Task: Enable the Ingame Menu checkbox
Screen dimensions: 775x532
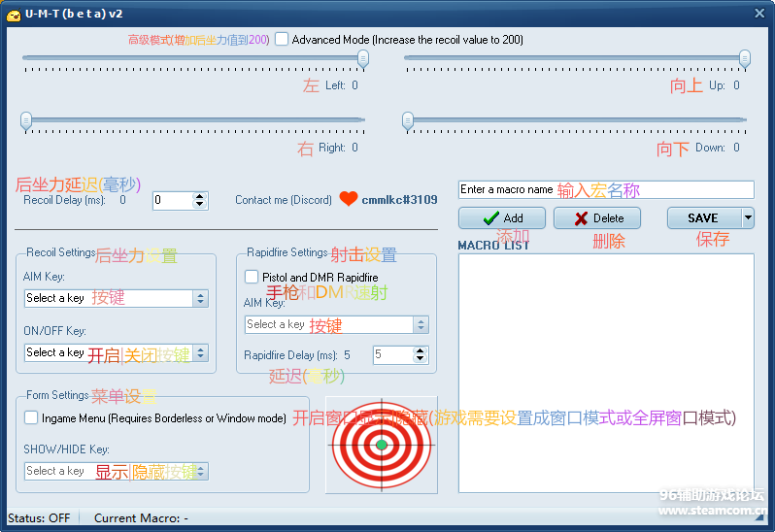Action: pyautogui.click(x=32, y=418)
